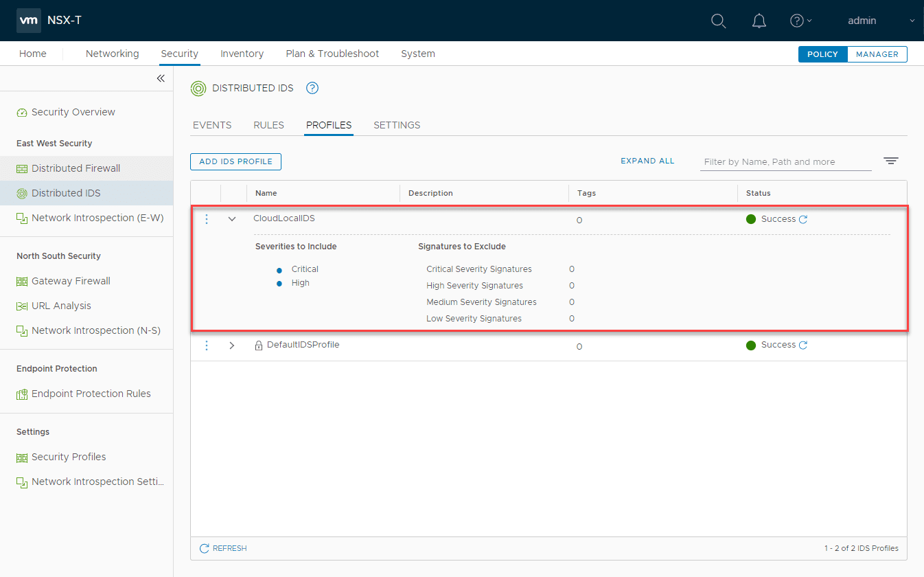Click Critical Severity Signatures count
This screenshot has width=924, height=577.
click(572, 269)
